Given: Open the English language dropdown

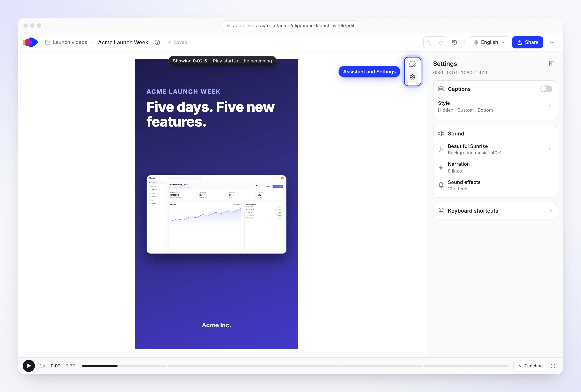Looking at the screenshot, I should tap(489, 42).
